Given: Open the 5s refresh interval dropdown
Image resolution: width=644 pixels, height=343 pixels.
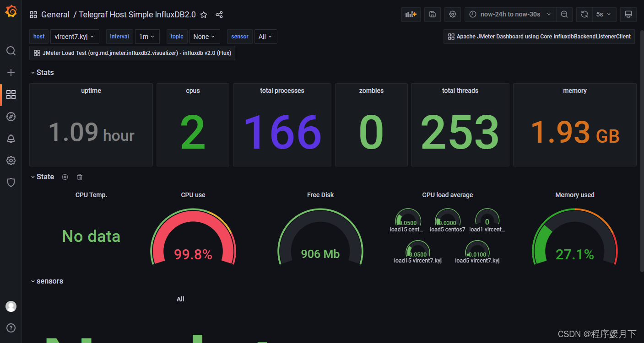Looking at the screenshot, I should [x=604, y=14].
